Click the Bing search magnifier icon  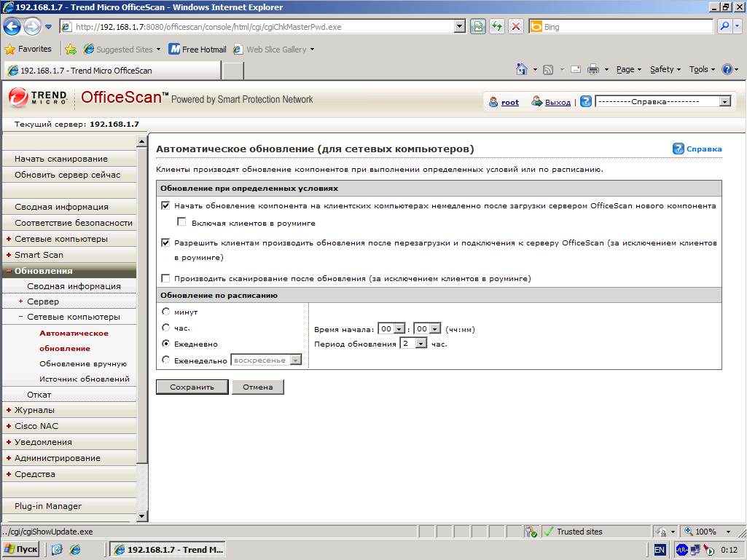(724, 27)
